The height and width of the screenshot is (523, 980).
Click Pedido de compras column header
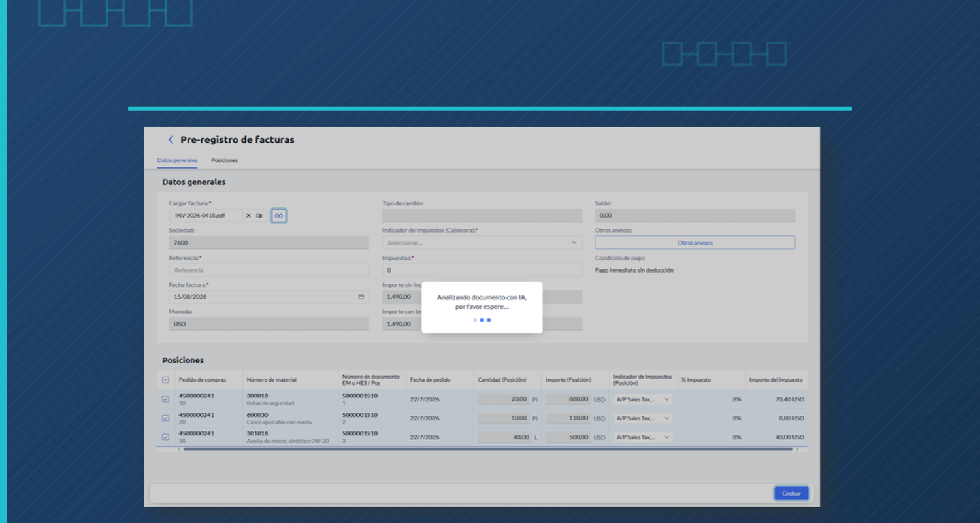(203, 380)
